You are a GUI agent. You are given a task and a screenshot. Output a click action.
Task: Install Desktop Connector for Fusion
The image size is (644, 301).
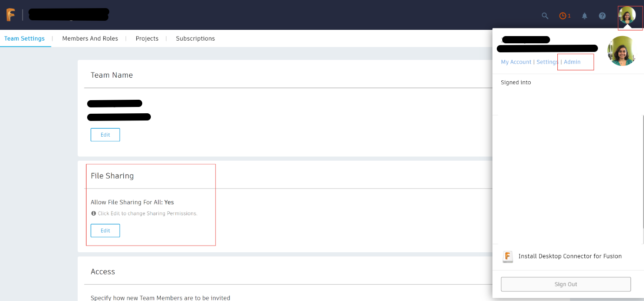pyautogui.click(x=569, y=256)
